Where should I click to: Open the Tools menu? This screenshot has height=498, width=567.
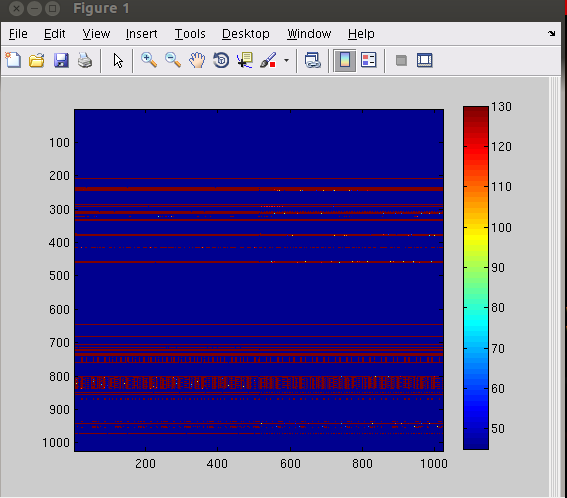tap(190, 34)
